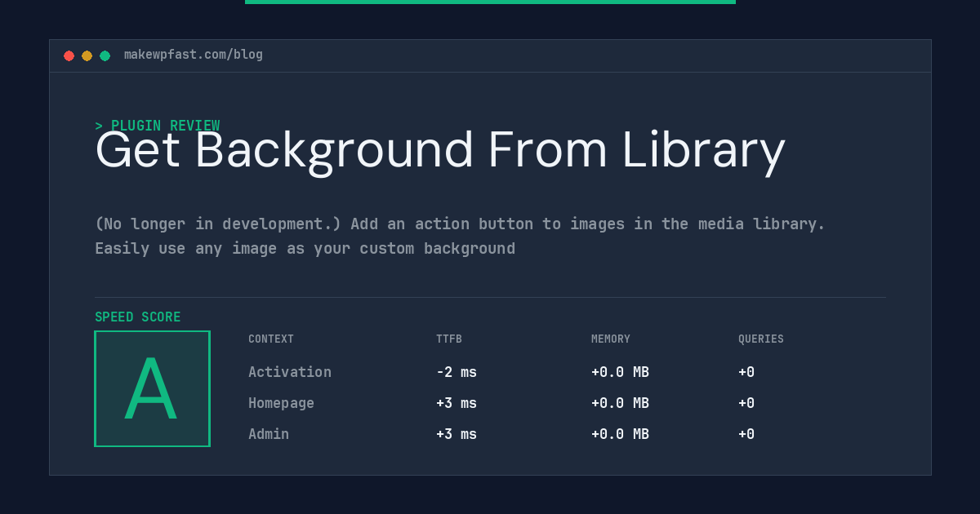
Task: Select the "> PLUGIN REVIEW" label
Action: tap(158, 126)
